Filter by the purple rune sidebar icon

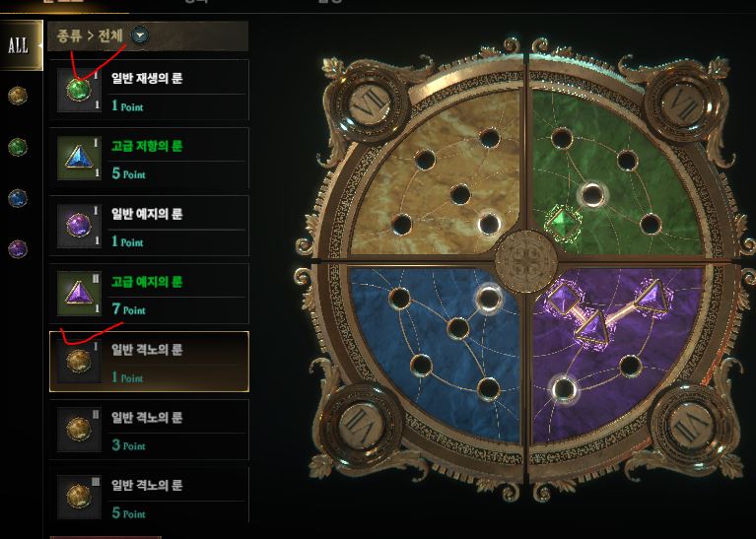(x=18, y=248)
